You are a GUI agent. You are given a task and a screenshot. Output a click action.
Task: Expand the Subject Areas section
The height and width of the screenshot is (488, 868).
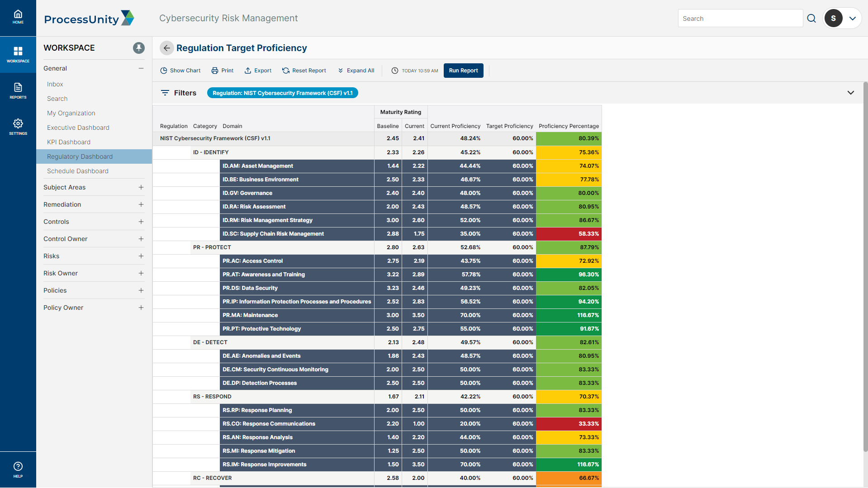click(x=141, y=187)
